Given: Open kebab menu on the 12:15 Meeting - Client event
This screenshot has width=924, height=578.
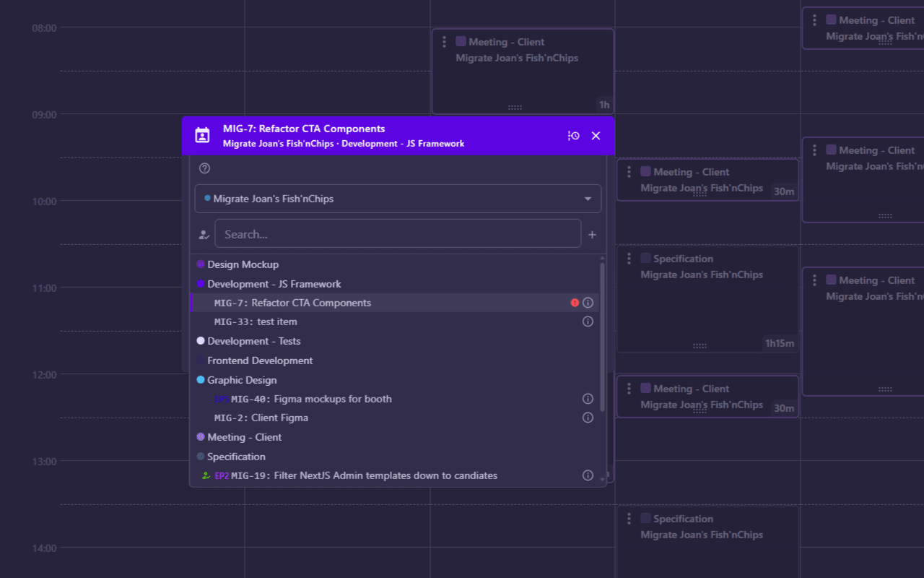Looking at the screenshot, I should click(x=629, y=388).
